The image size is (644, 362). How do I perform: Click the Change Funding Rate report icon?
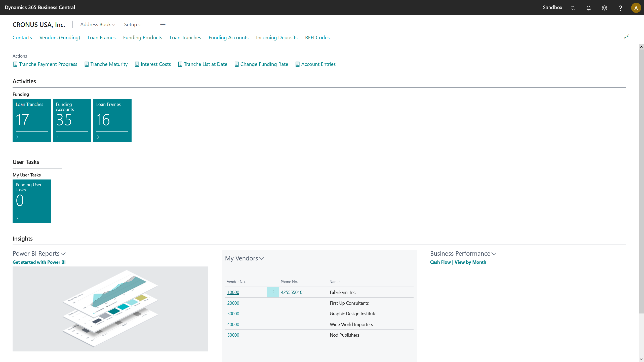(x=236, y=64)
